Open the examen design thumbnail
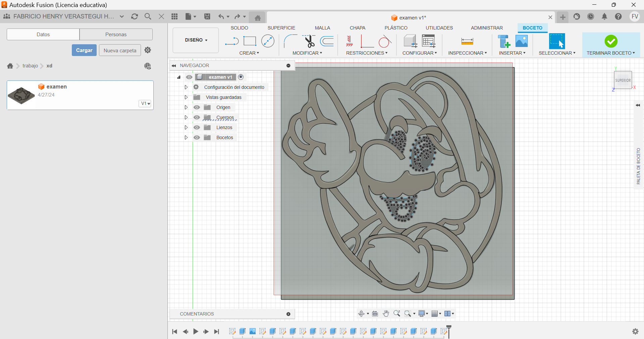The image size is (644, 339). pos(21,95)
